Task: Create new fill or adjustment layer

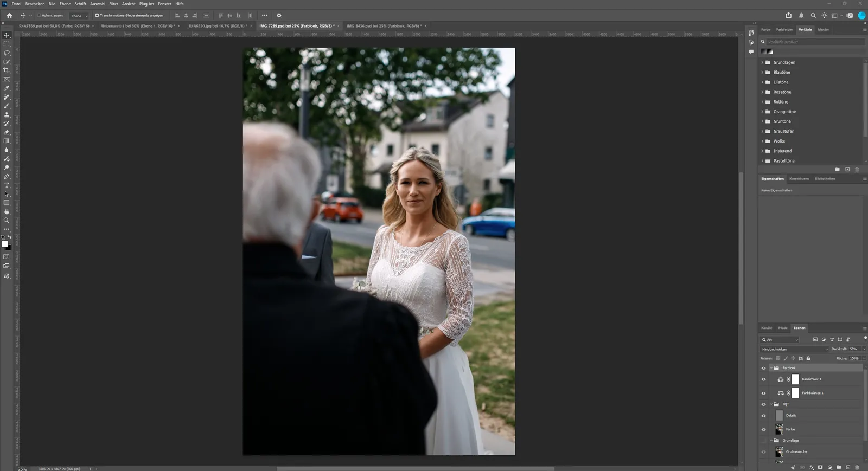Action: click(x=829, y=467)
